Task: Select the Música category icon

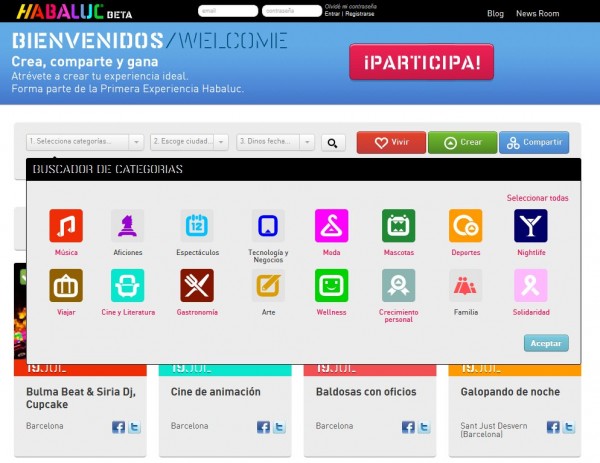Action: tap(66, 225)
